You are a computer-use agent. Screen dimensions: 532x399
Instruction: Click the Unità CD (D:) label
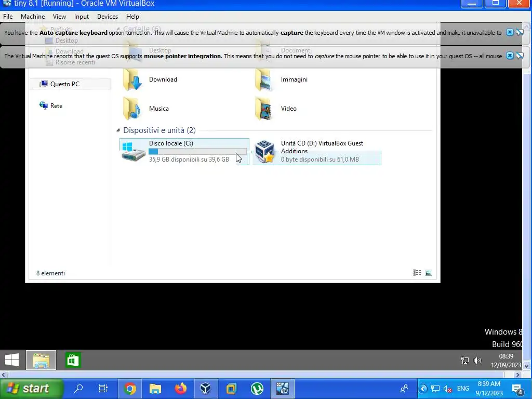pos(322,147)
